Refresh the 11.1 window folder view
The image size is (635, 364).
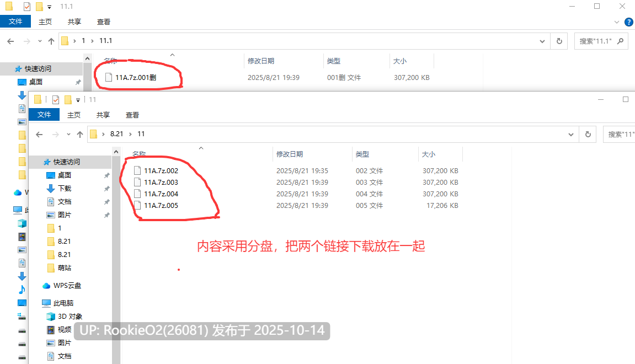tap(559, 41)
